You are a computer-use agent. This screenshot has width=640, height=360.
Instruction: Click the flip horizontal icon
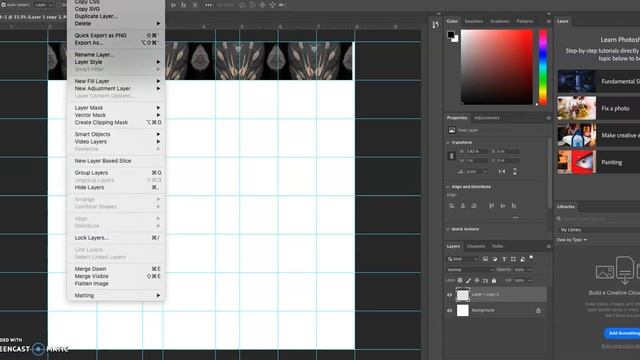click(x=502, y=171)
